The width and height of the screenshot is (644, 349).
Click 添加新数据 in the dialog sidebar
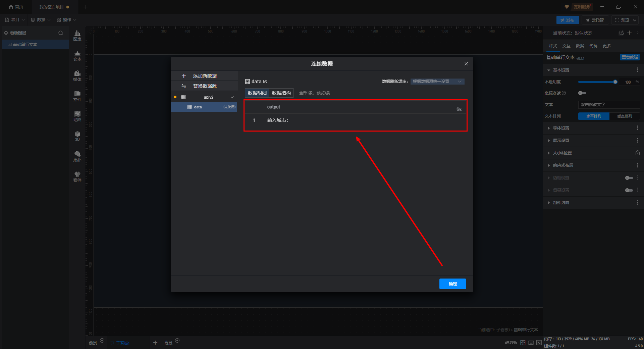[x=204, y=76]
